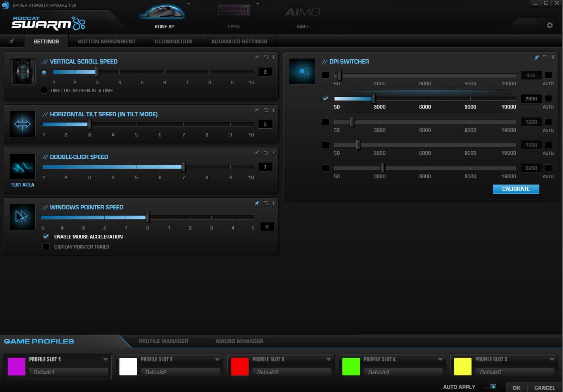563x392 pixels.
Task: Select the Kone XP mouse device
Action: point(163,16)
